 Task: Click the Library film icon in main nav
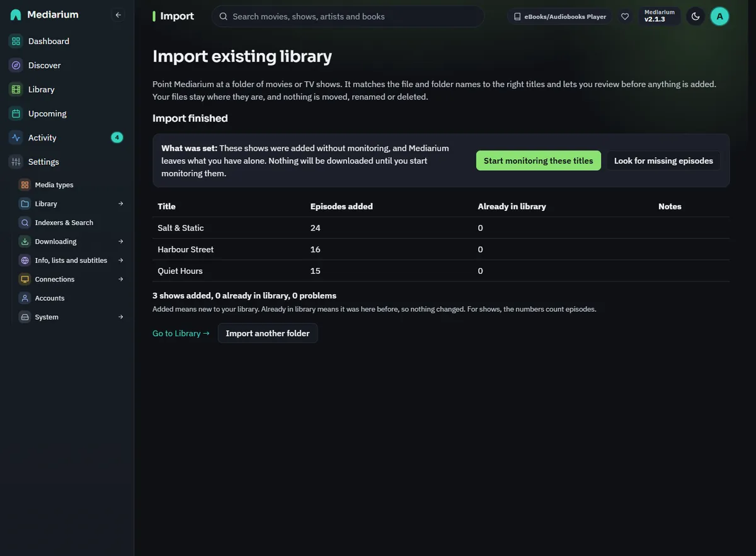click(x=16, y=89)
